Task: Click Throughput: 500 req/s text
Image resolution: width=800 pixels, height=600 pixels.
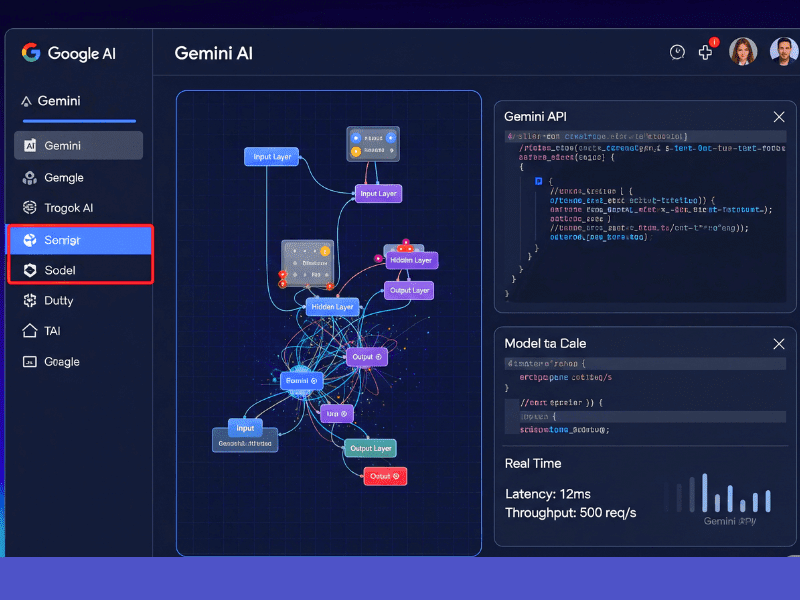Action: pos(570,513)
